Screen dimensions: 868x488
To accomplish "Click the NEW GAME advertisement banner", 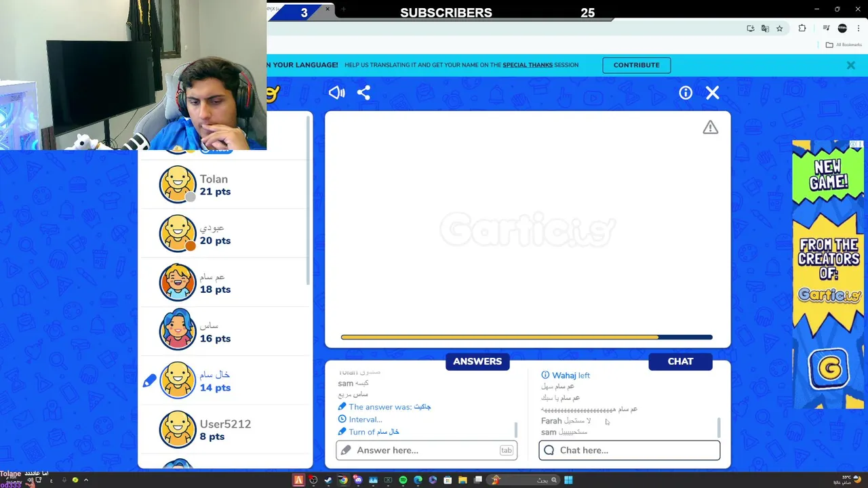I will point(829,274).
